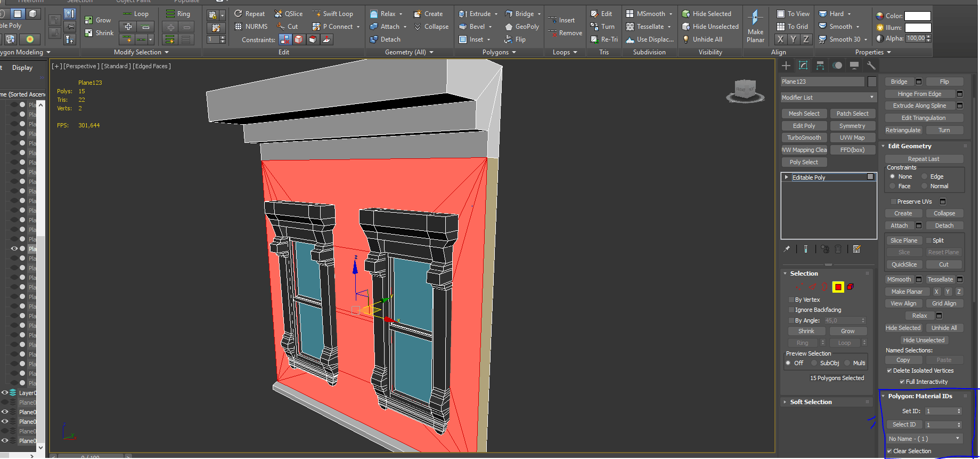Screen dimensions: 980x459
Task: Click the vertex Color swatch in Properties
Action: tap(918, 16)
